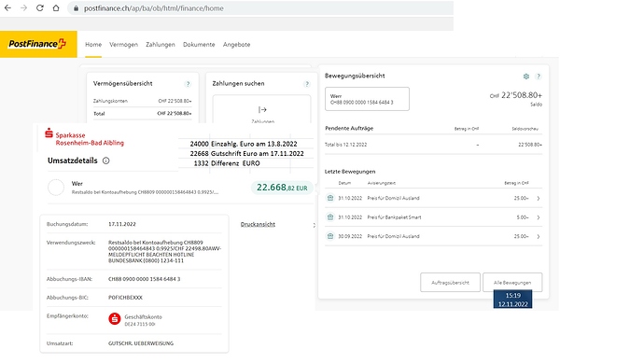Expand 30.09.2022 Preis für Domizil Ausland chevron
The image size is (644, 363).
pos(539,236)
